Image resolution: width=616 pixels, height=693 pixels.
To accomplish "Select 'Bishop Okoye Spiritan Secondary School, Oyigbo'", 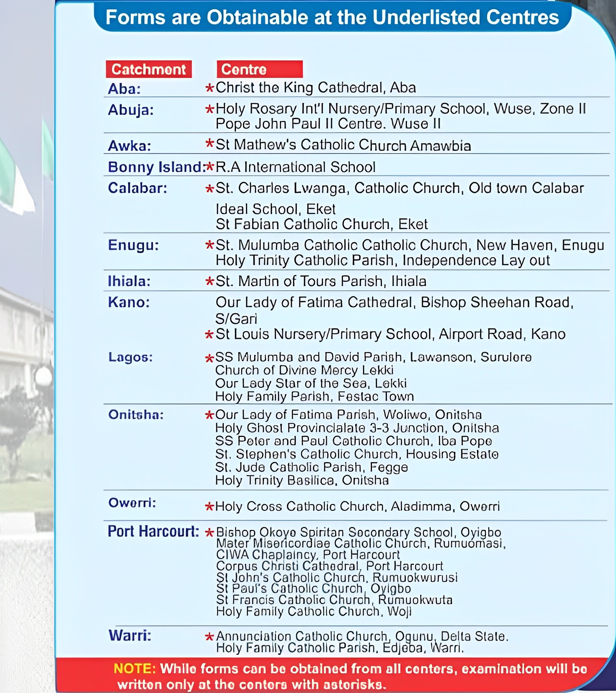I will (358, 532).
